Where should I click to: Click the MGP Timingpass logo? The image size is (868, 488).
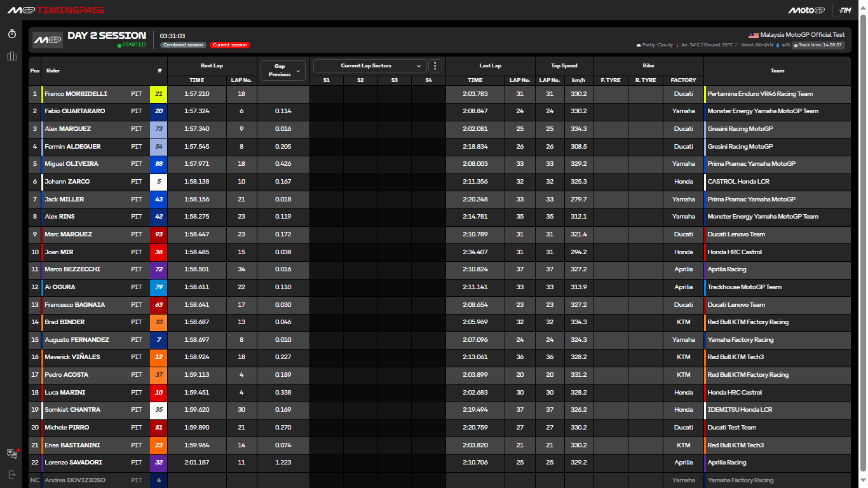point(56,10)
